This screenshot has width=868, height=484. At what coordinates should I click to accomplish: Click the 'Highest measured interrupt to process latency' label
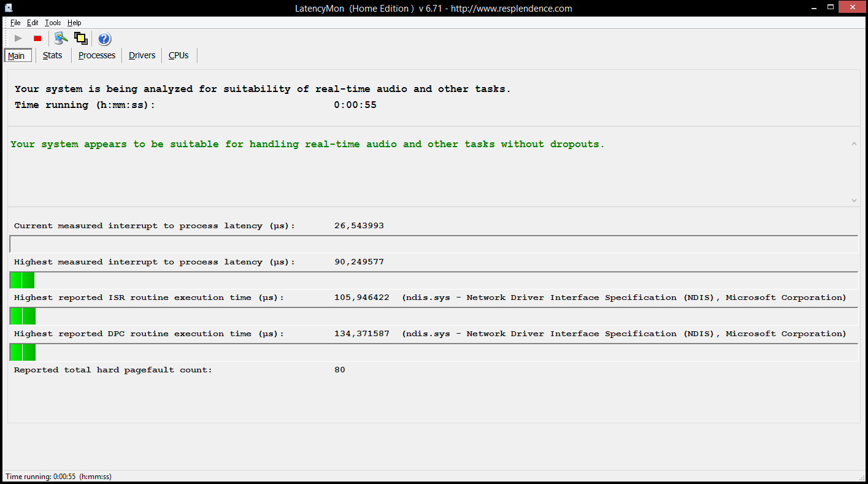(x=155, y=262)
